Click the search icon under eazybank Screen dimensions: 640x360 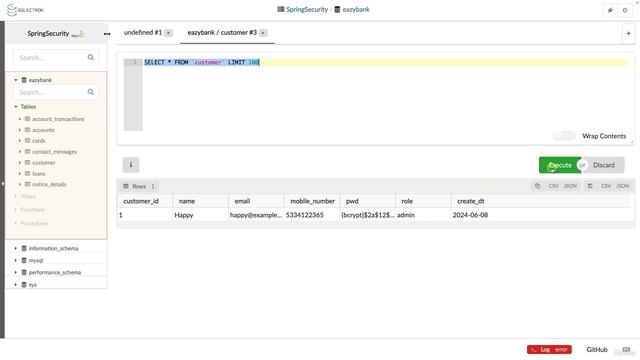[x=91, y=92]
